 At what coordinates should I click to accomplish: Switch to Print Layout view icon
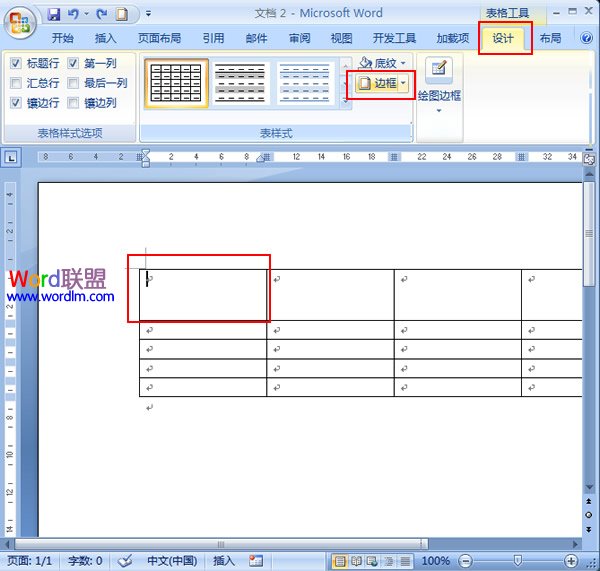(x=340, y=561)
